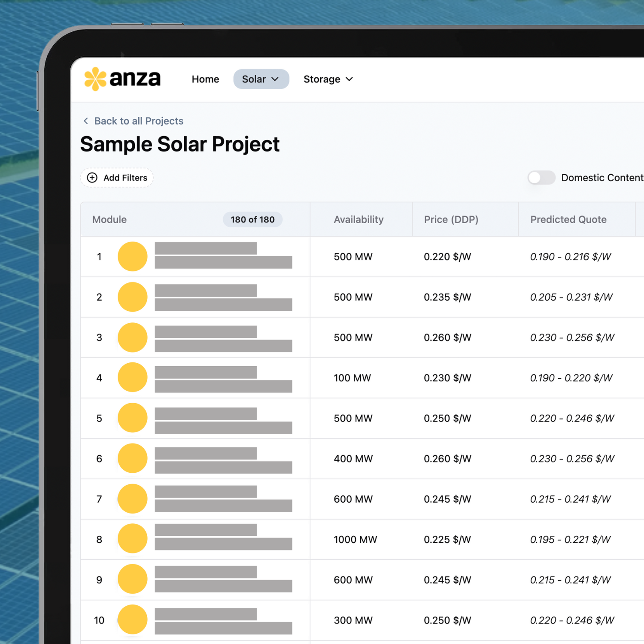Click the 0.260 $/W price in row 6
Viewport: 644px width, 644px height.
click(448, 459)
